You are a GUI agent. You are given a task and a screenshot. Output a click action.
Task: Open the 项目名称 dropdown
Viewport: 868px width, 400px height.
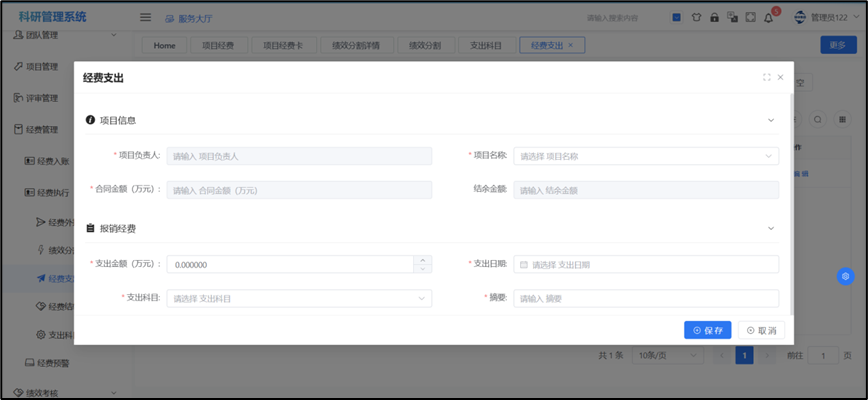point(646,156)
